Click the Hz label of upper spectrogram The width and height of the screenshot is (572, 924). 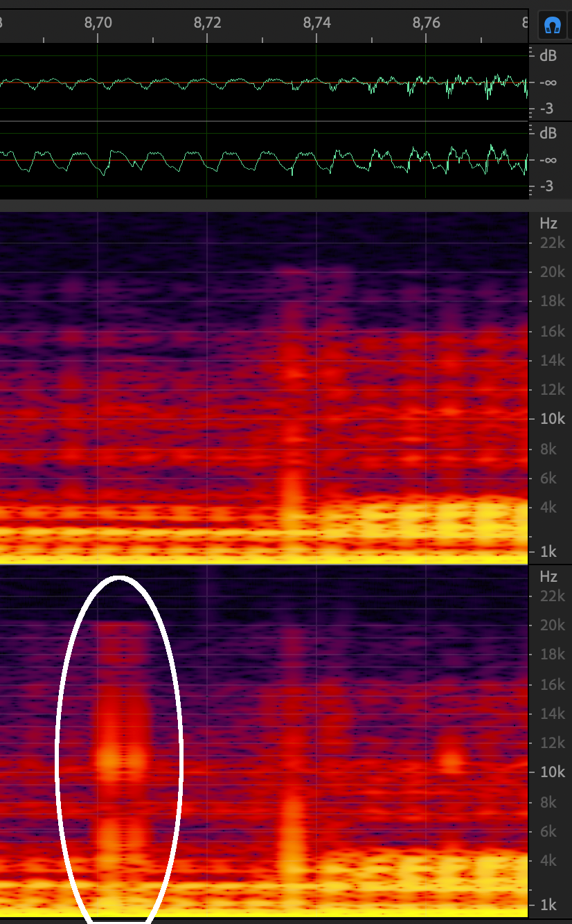coord(548,223)
